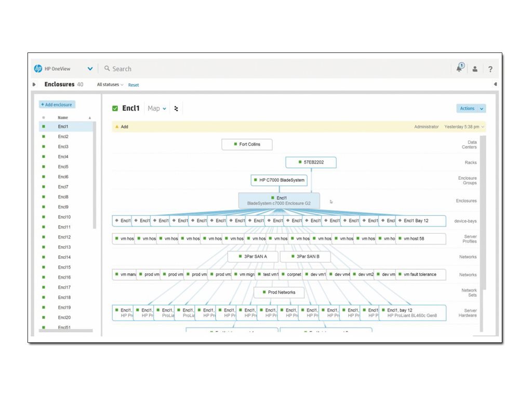Click the green status square next to Encl5

coord(44,167)
